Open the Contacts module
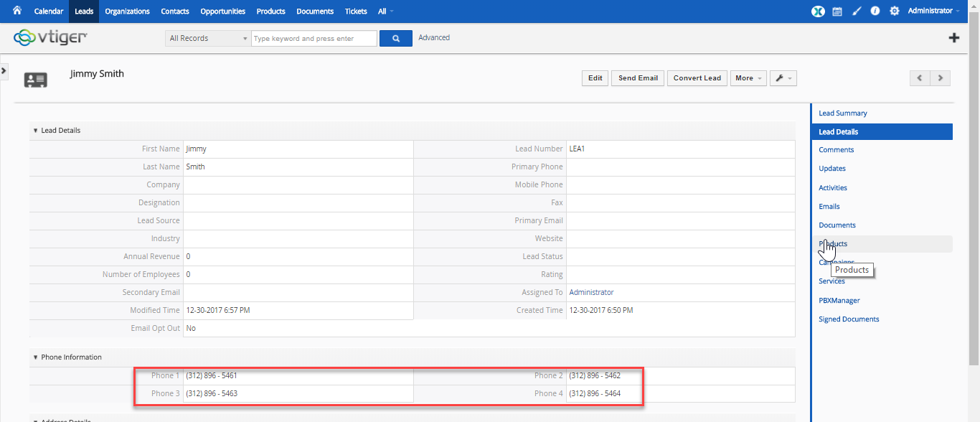 click(x=175, y=11)
